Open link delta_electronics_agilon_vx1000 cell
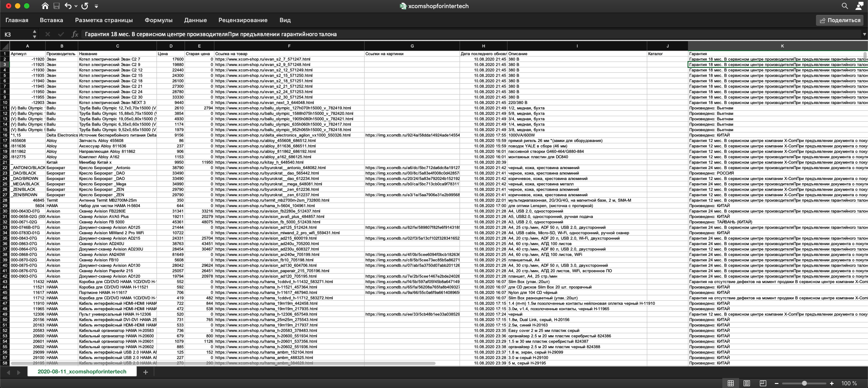868x388 pixels. (289, 135)
